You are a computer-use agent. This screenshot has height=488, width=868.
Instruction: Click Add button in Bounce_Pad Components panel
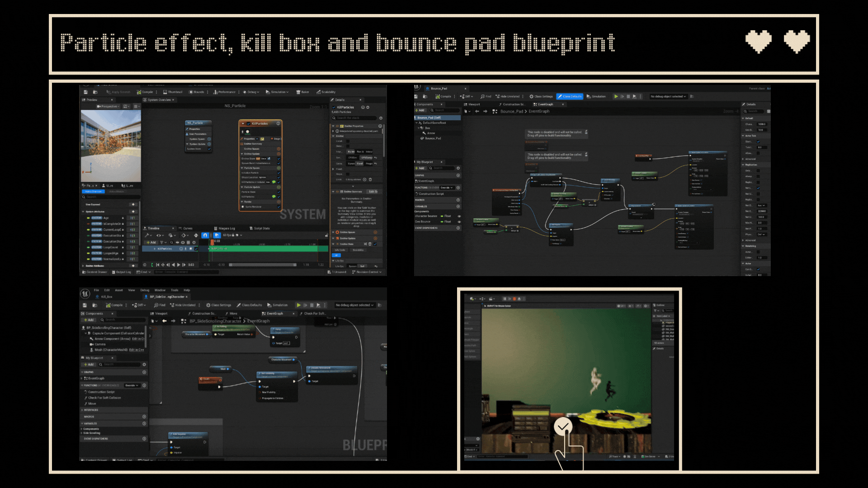(420, 110)
